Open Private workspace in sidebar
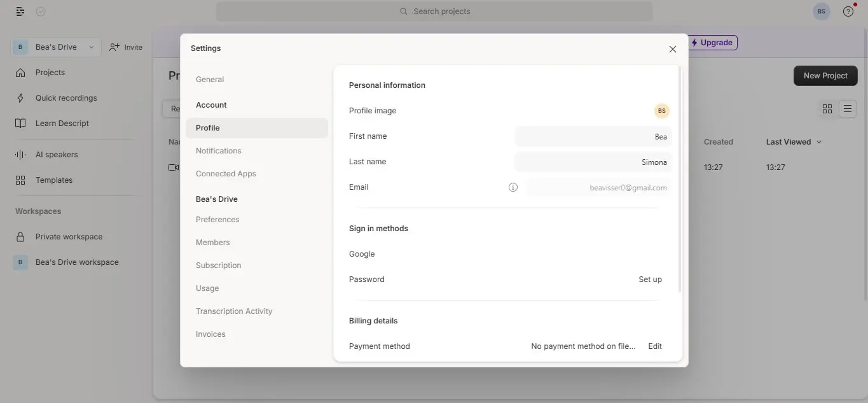This screenshot has height=403, width=868. (x=69, y=237)
